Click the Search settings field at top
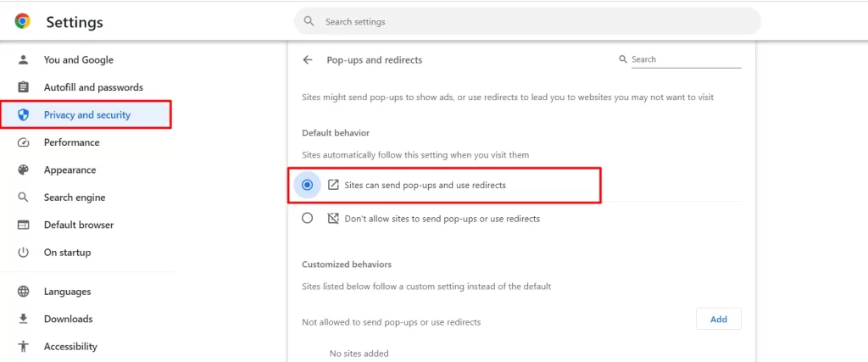The width and height of the screenshot is (868, 362). coord(527,21)
